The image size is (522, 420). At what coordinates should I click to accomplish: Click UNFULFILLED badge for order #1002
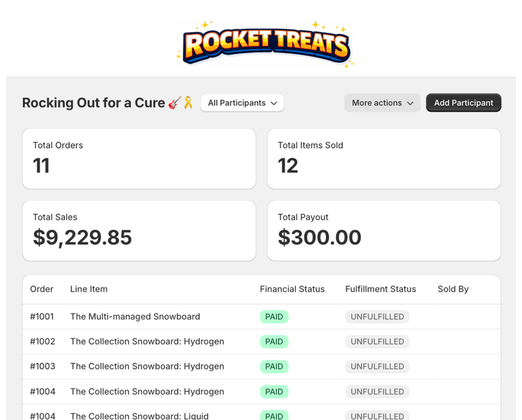click(x=377, y=342)
